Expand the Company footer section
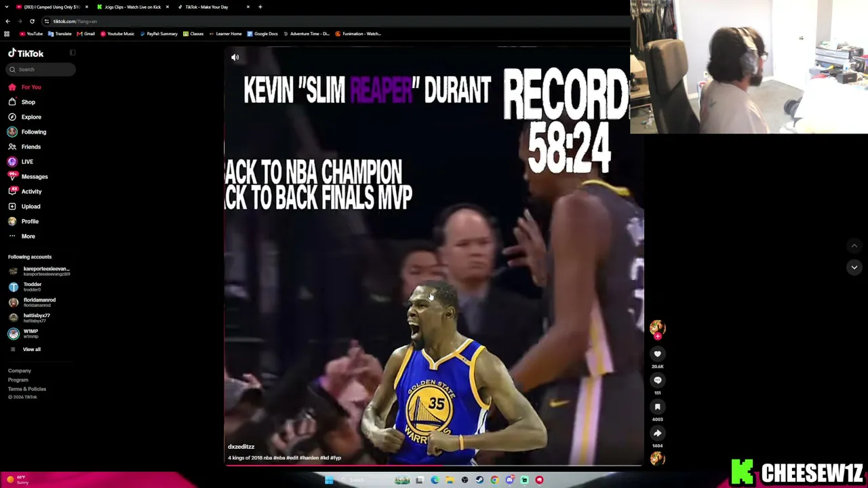This screenshot has height=488, width=868. pyautogui.click(x=20, y=371)
